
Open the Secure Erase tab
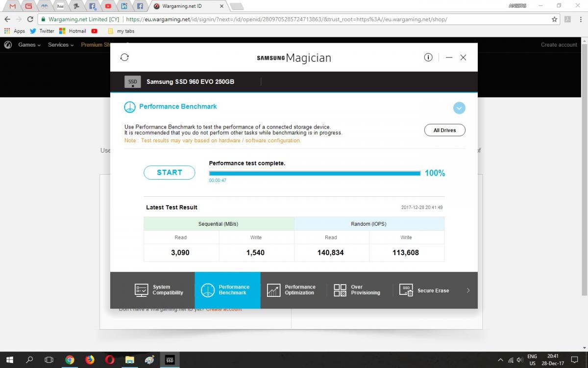[424, 290]
